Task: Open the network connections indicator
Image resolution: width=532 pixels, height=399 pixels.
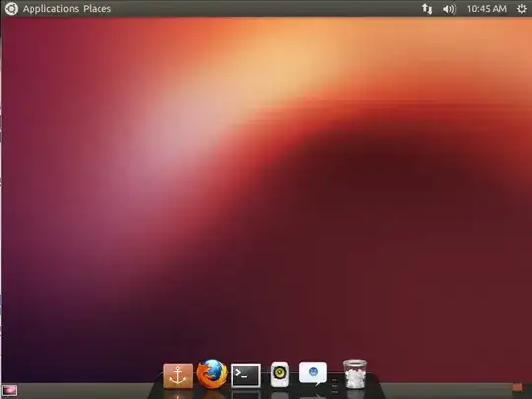Action: (427, 9)
